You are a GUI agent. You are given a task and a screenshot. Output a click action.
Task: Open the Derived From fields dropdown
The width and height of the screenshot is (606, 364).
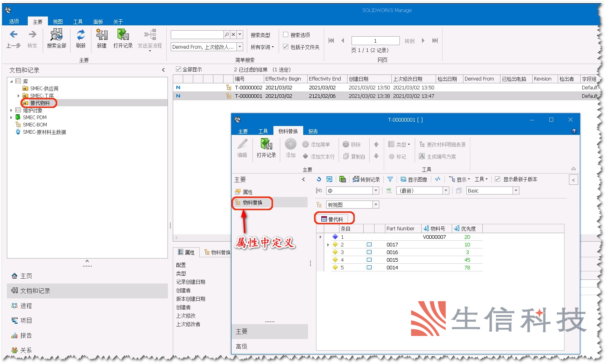(240, 47)
